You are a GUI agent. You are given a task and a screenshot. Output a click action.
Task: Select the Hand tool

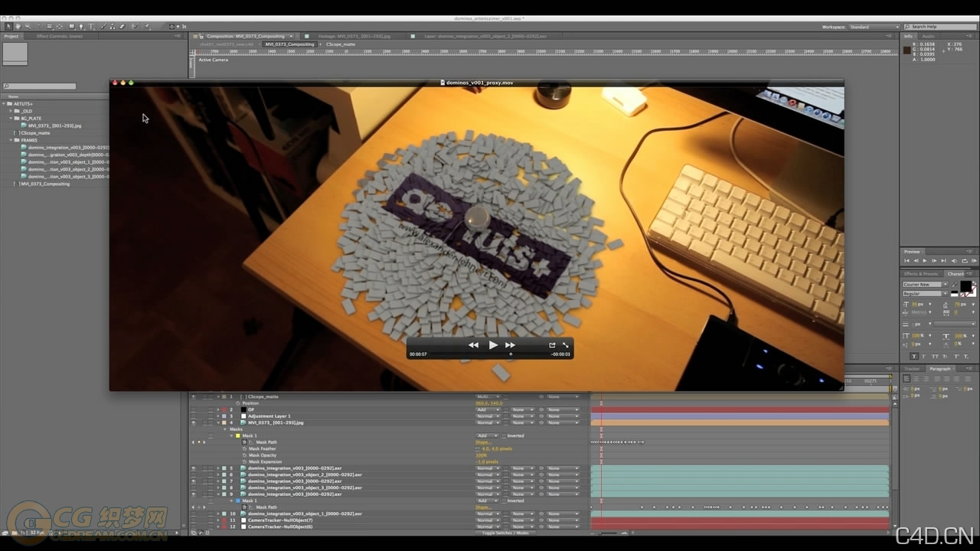pyautogui.click(x=18, y=25)
